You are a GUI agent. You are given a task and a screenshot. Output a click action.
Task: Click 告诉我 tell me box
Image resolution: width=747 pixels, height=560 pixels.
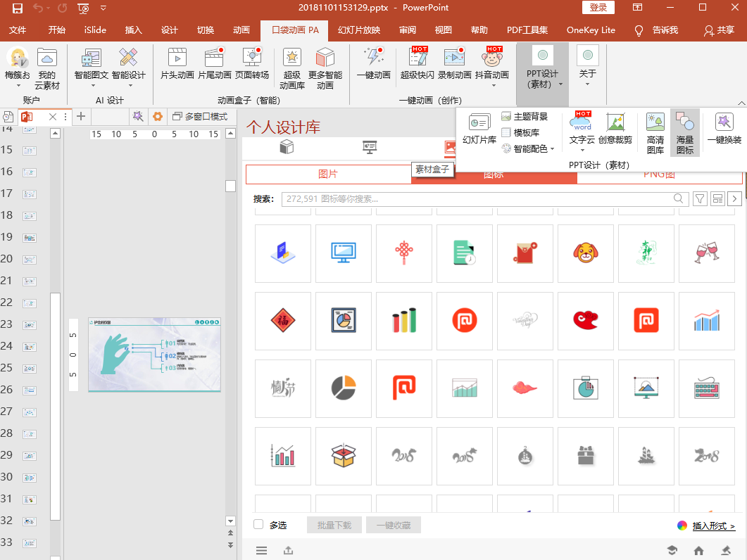click(657, 30)
